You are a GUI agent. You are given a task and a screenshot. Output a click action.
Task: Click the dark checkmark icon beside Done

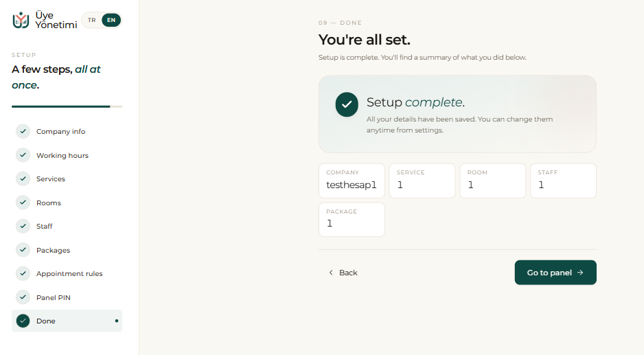[x=23, y=321]
